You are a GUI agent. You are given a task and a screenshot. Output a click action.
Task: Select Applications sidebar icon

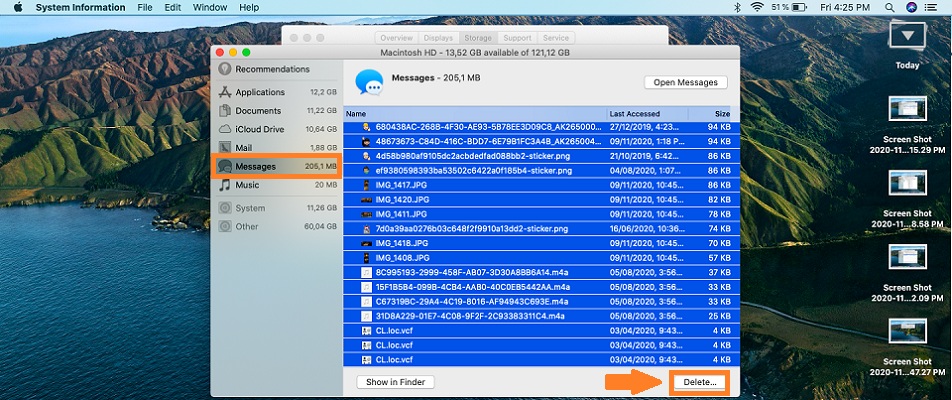point(225,92)
